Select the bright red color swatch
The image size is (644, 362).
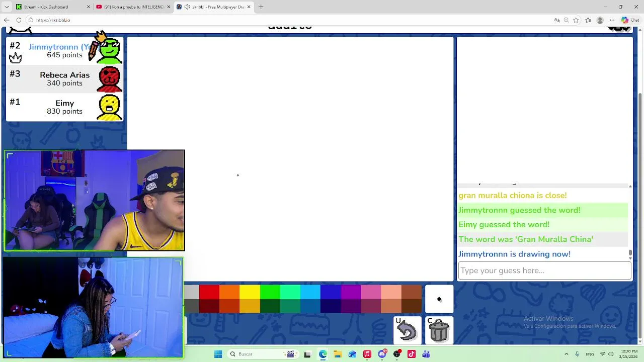[x=209, y=292]
